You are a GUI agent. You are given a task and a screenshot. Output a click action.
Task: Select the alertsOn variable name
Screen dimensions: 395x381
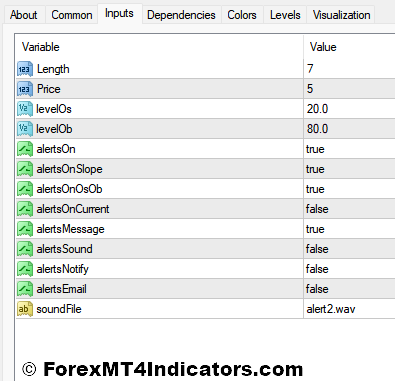pyautogui.click(x=56, y=149)
